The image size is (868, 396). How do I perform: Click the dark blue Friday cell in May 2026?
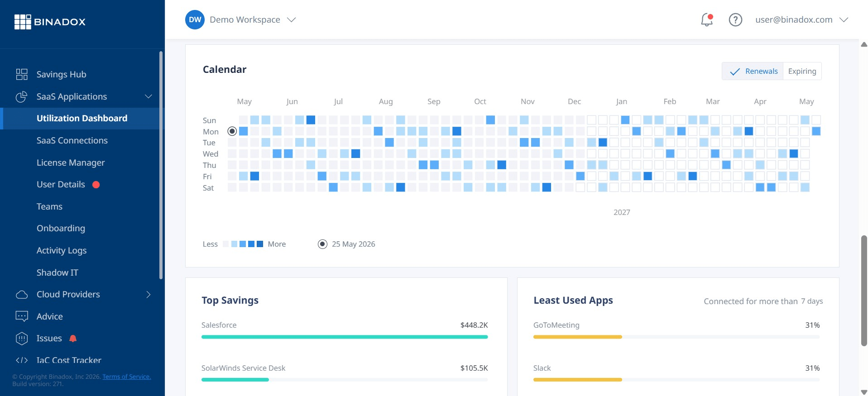pos(254,176)
